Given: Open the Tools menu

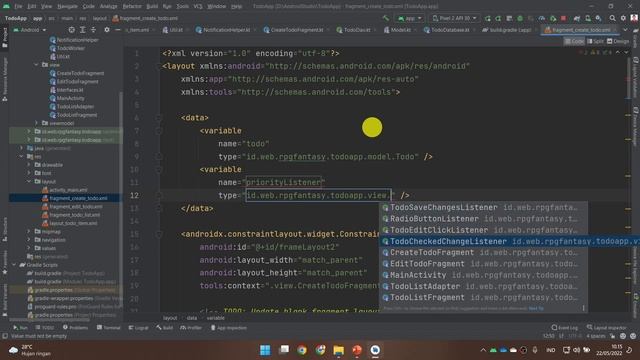Looking at the screenshot, I should tap(182, 7).
